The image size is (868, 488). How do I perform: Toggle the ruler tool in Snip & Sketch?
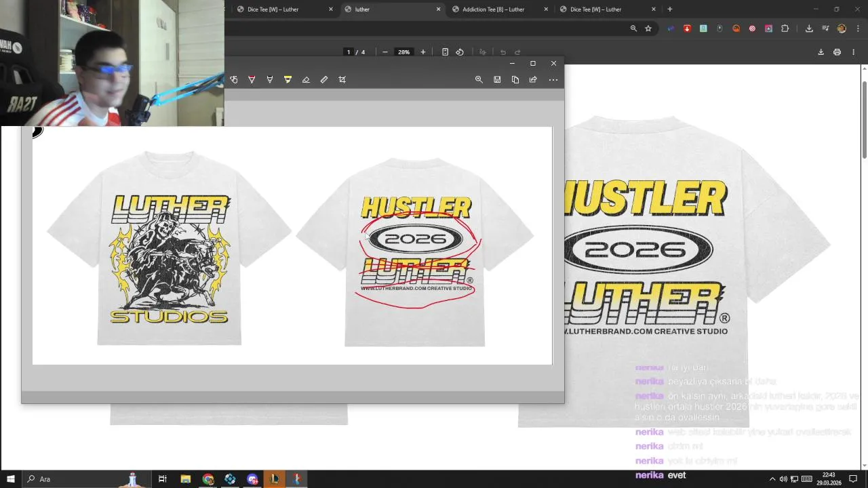tap(324, 79)
